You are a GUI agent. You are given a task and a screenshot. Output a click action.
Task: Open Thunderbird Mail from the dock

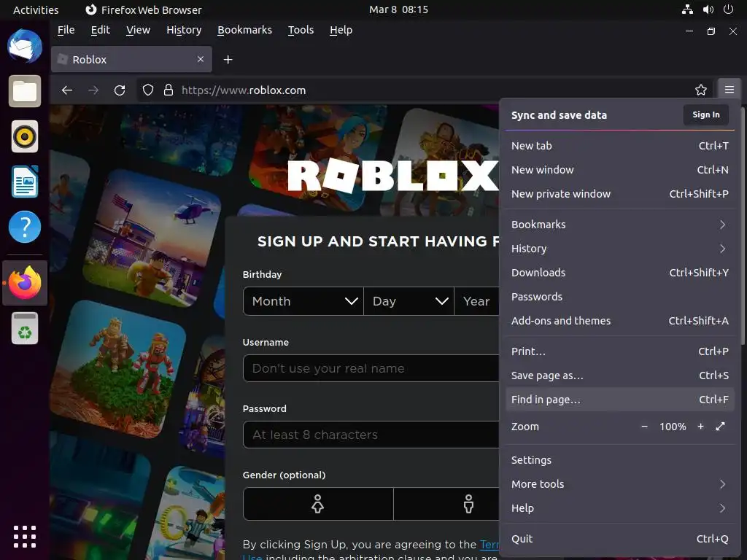click(x=25, y=46)
